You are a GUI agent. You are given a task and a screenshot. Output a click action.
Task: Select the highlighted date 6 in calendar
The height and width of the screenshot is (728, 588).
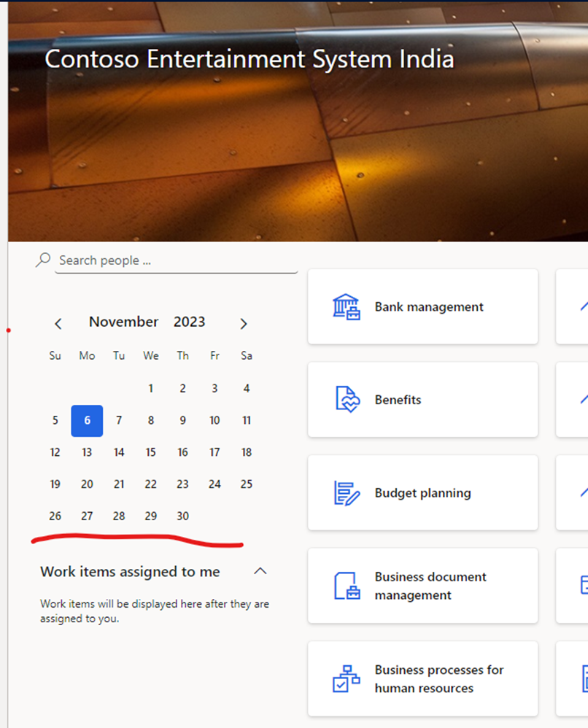(x=87, y=421)
